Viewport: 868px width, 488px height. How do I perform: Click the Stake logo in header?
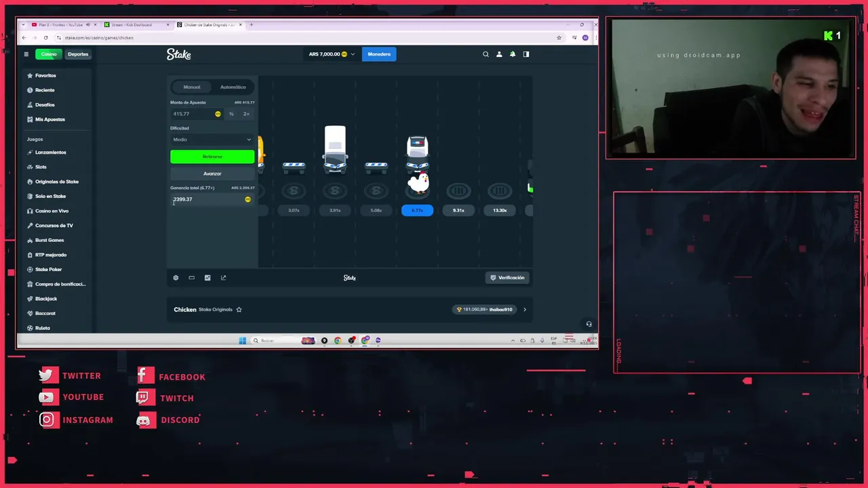(x=179, y=54)
